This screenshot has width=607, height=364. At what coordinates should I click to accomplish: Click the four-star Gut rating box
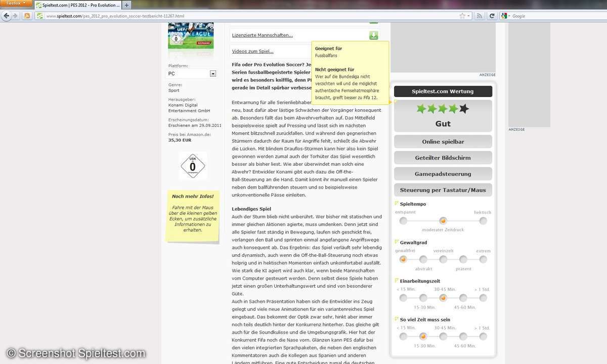click(x=443, y=116)
